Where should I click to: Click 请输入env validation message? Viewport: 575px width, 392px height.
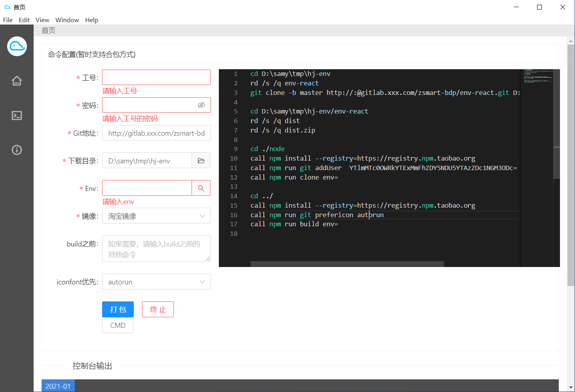click(x=118, y=202)
